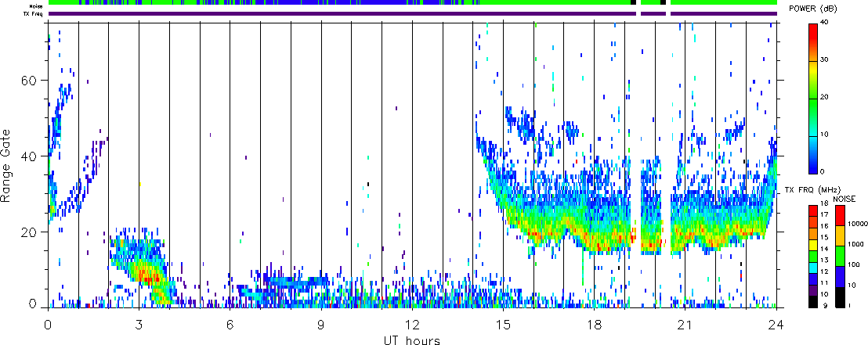Click the 0 label on POWER scale

tap(822, 171)
